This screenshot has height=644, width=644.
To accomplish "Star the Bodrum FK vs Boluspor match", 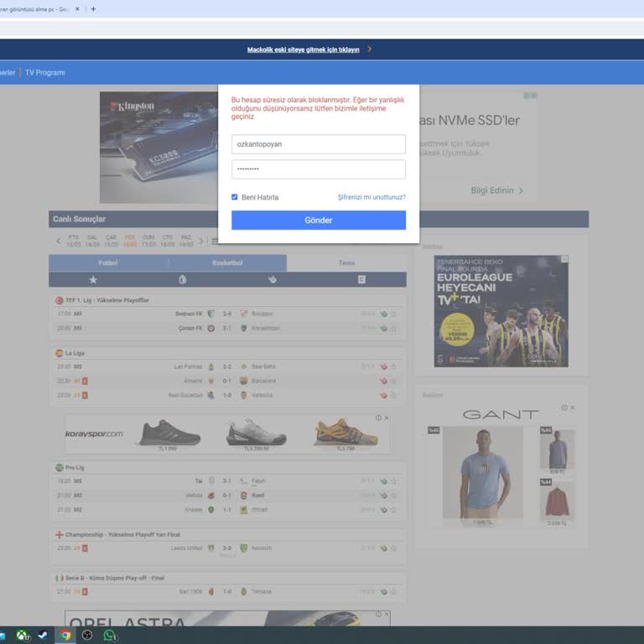I will click(x=393, y=314).
